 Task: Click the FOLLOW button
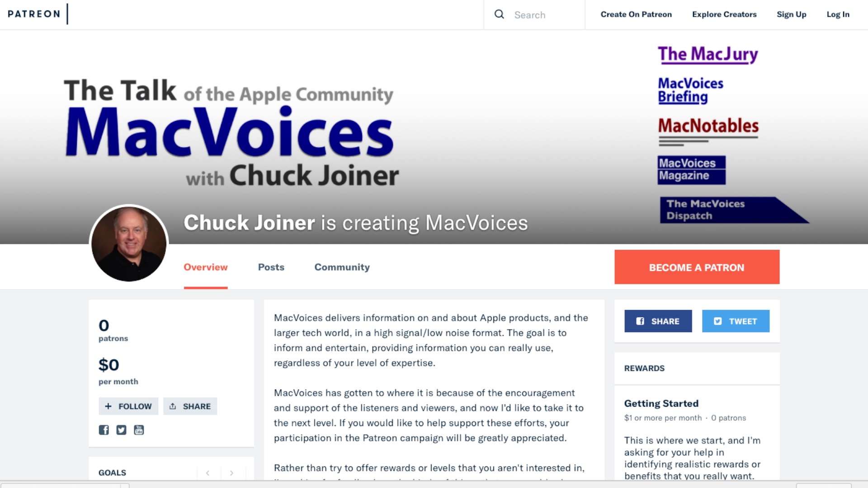point(128,406)
